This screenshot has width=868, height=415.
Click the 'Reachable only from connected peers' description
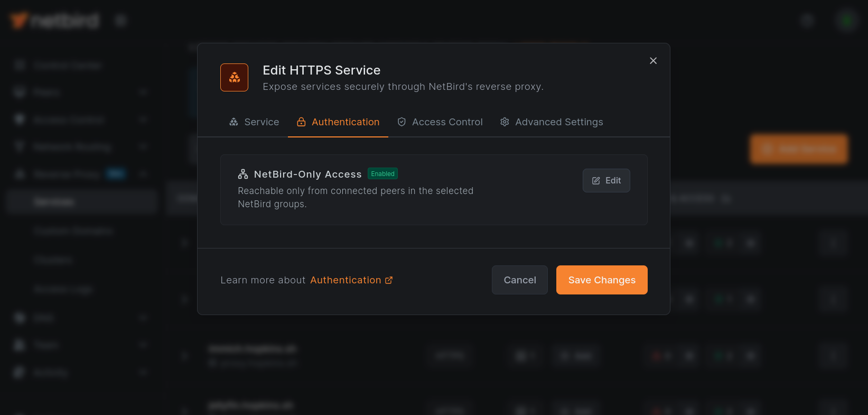click(356, 197)
